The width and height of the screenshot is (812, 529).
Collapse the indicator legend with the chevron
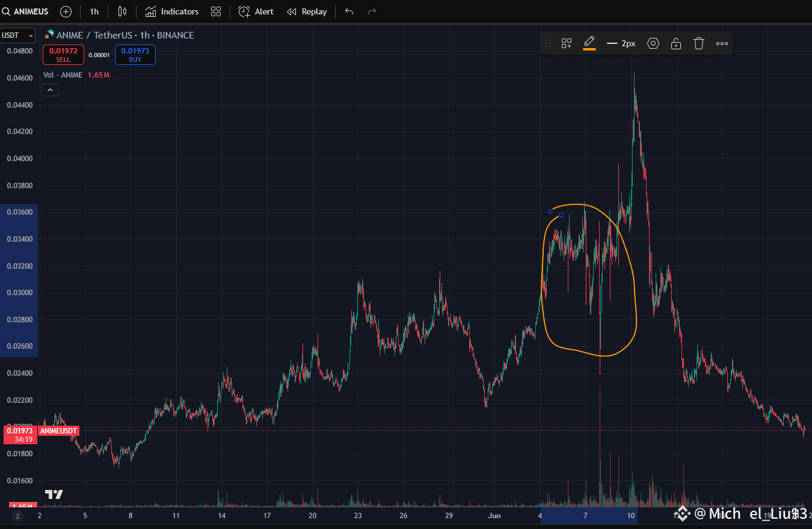tap(51, 90)
